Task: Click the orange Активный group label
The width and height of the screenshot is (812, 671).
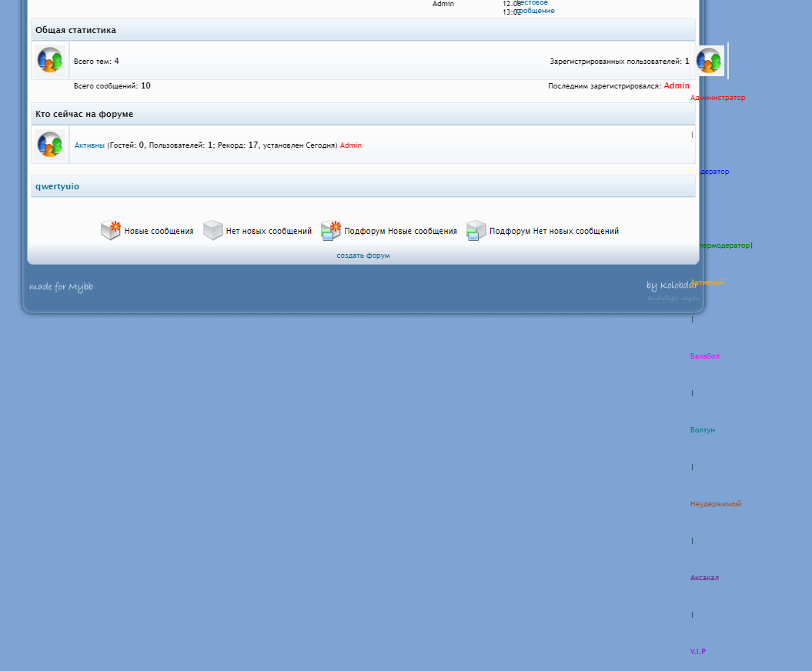Action: pos(707,282)
